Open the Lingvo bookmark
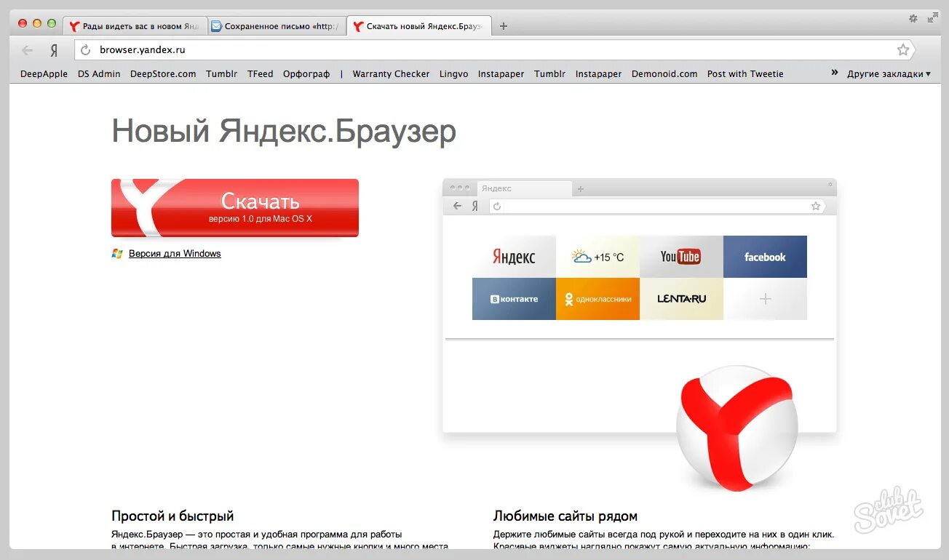 (453, 73)
